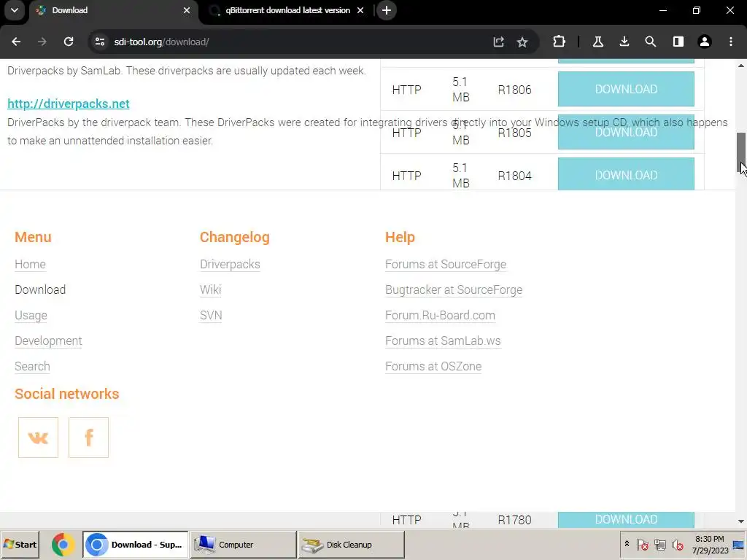The width and height of the screenshot is (747, 560).
Task: Open Chrome's three-dot menu
Action: pos(731,42)
